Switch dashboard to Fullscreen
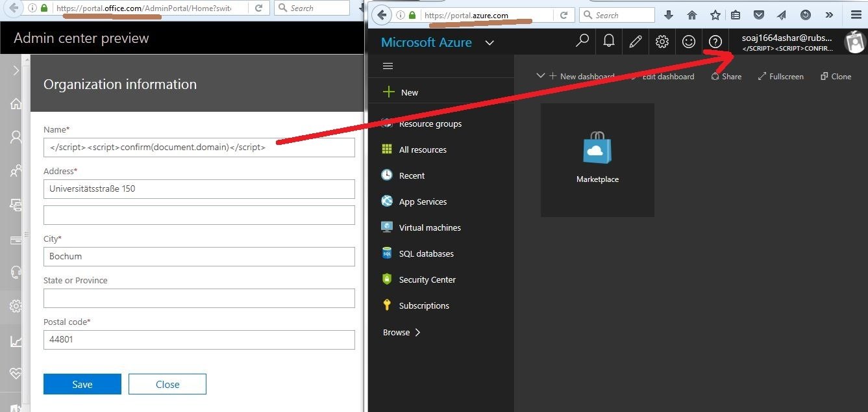The width and height of the screenshot is (868, 412). [780, 76]
